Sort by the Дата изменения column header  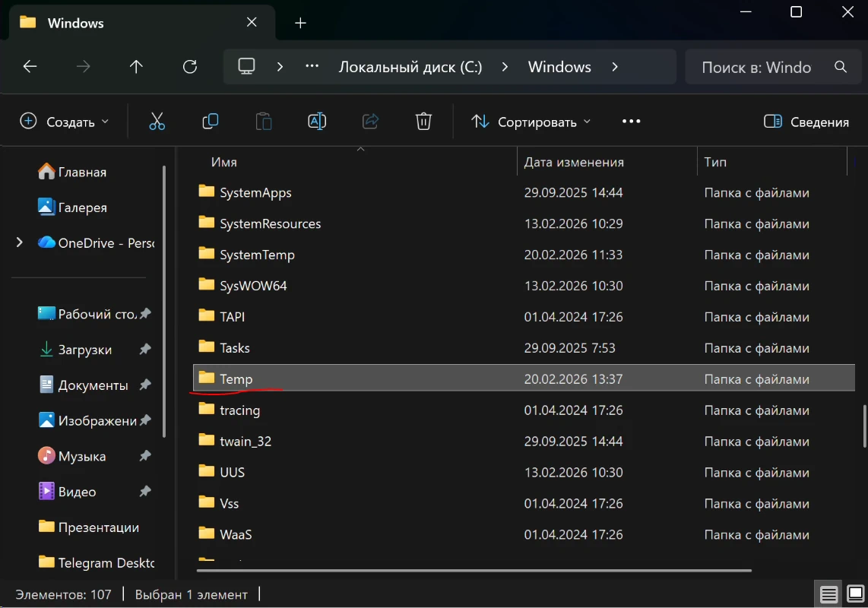pos(574,162)
